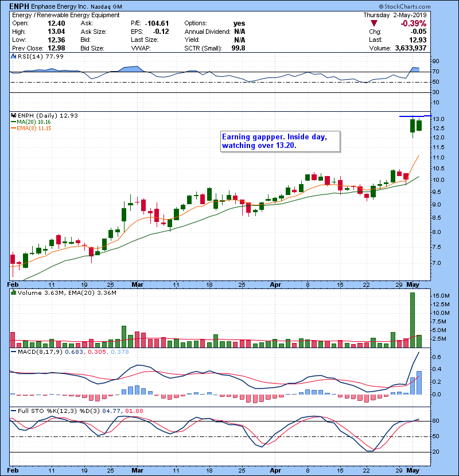Click the Apr label on bottom stochastic axis
The image size is (459, 476).
pos(275,470)
